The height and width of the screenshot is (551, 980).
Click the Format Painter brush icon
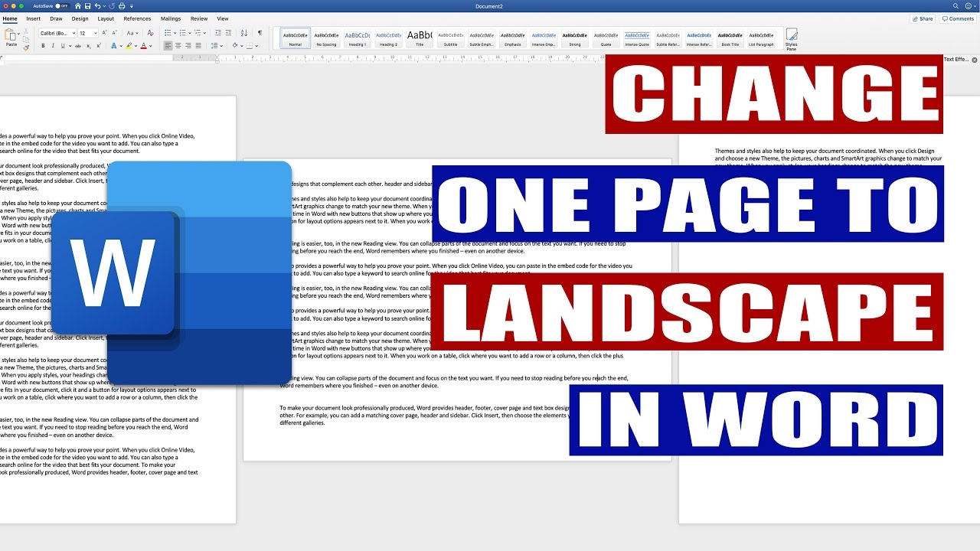pyautogui.click(x=26, y=47)
